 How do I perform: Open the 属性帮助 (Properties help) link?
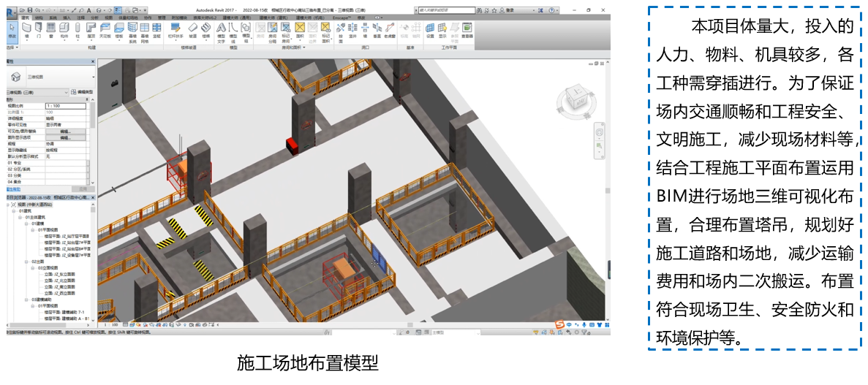click(13, 188)
